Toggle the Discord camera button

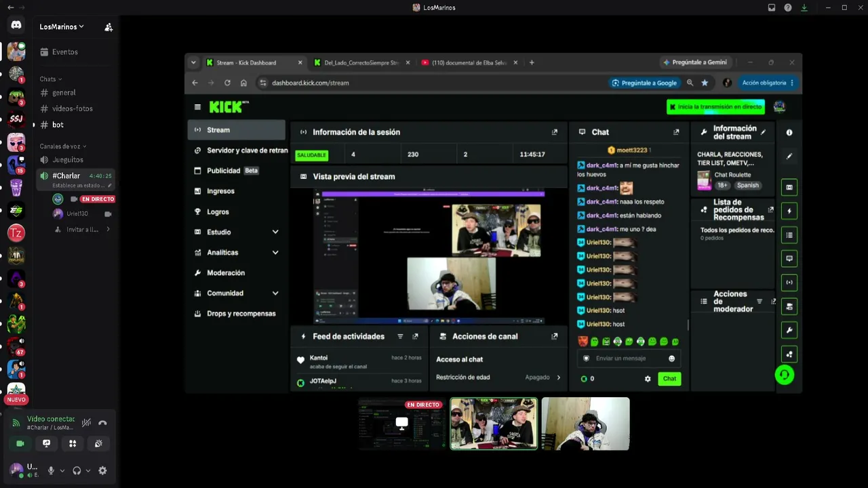tap(20, 443)
